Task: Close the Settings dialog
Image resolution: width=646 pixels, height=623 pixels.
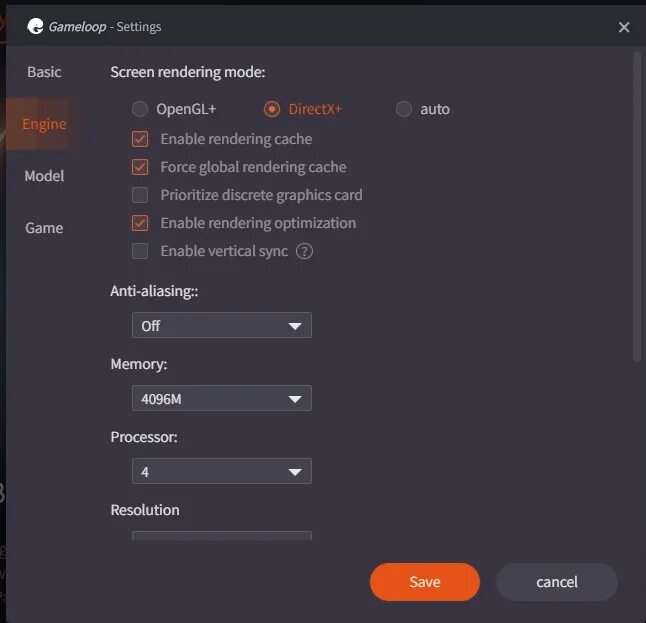Action: (624, 27)
